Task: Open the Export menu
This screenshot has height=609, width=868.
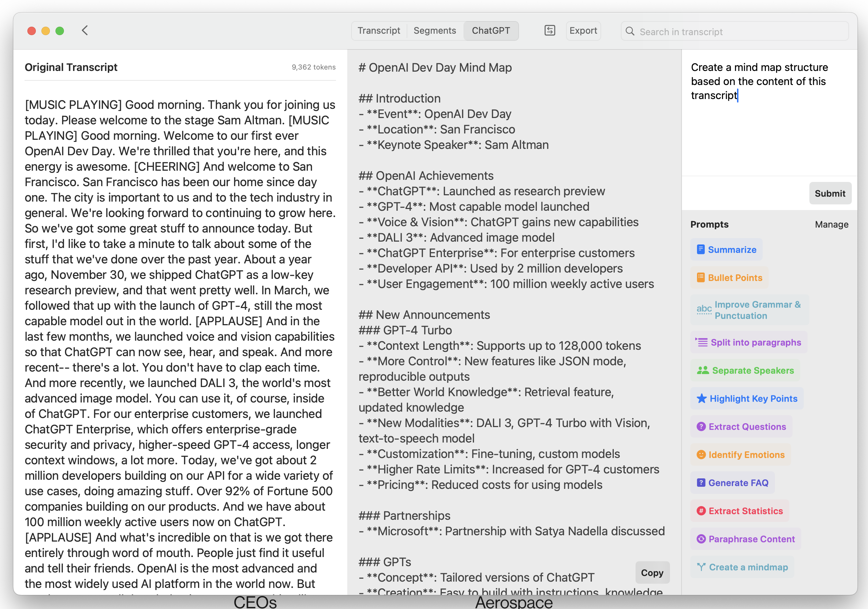Action: click(583, 31)
